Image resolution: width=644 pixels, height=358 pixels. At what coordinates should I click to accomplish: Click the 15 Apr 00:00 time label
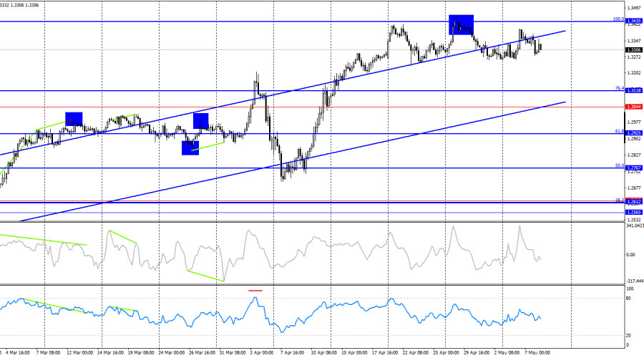click(354, 353)
